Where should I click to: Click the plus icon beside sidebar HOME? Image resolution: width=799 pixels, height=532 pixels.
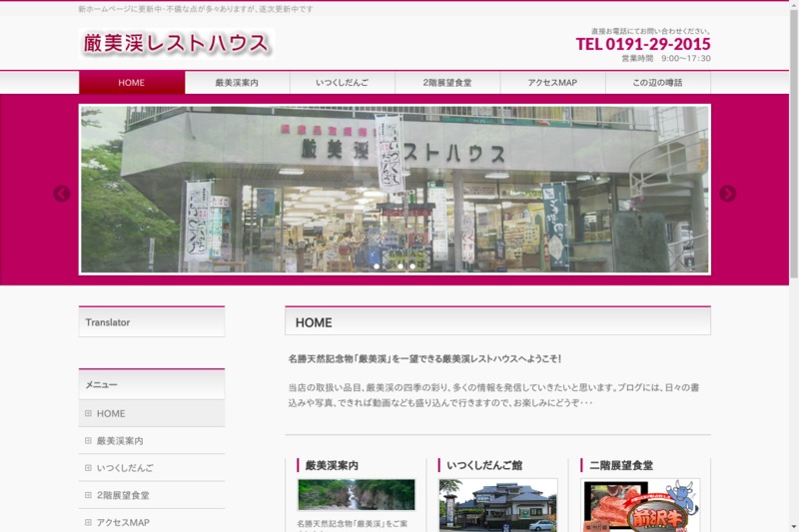[x=88, y=413]
